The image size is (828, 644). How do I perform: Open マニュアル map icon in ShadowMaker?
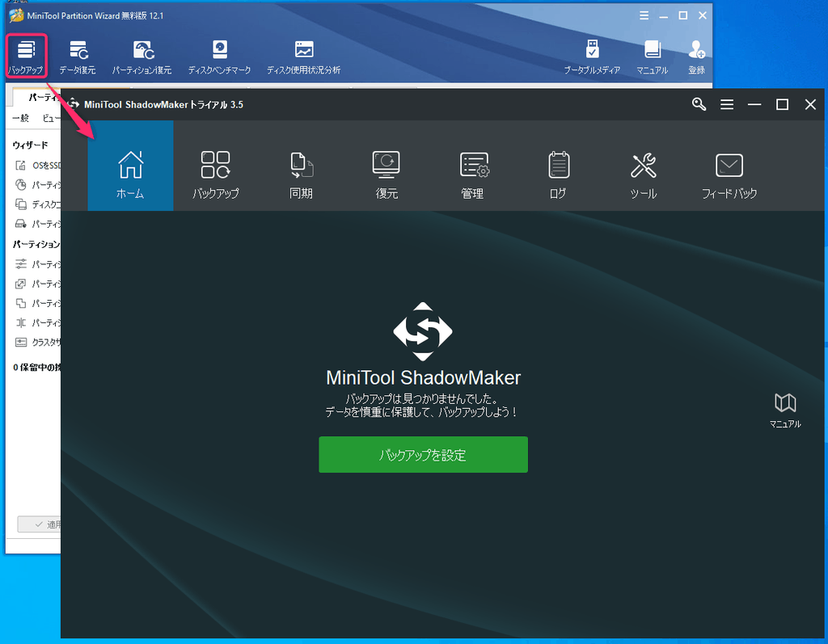(x=784, y=410)
